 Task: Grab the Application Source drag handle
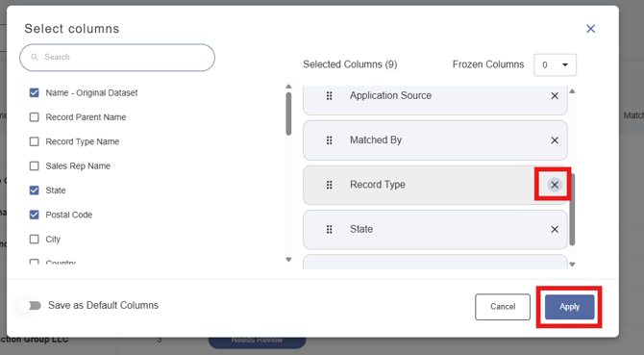click(329, 96)
